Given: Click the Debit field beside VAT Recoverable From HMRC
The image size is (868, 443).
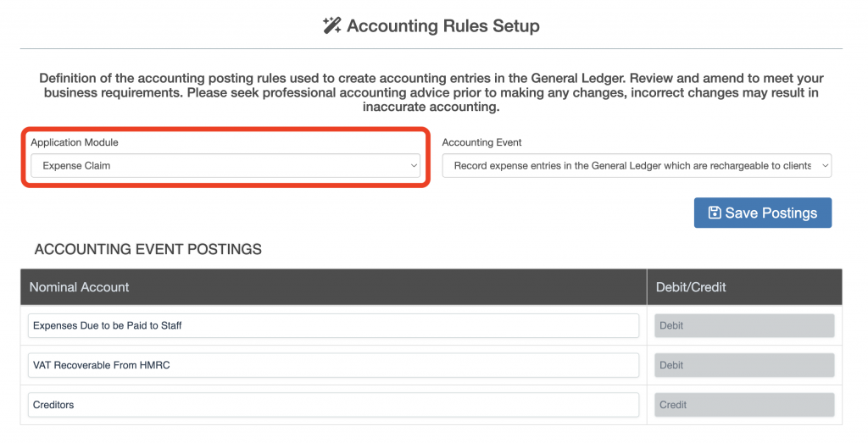Looking at the screenshot, I should coord(743,365).
